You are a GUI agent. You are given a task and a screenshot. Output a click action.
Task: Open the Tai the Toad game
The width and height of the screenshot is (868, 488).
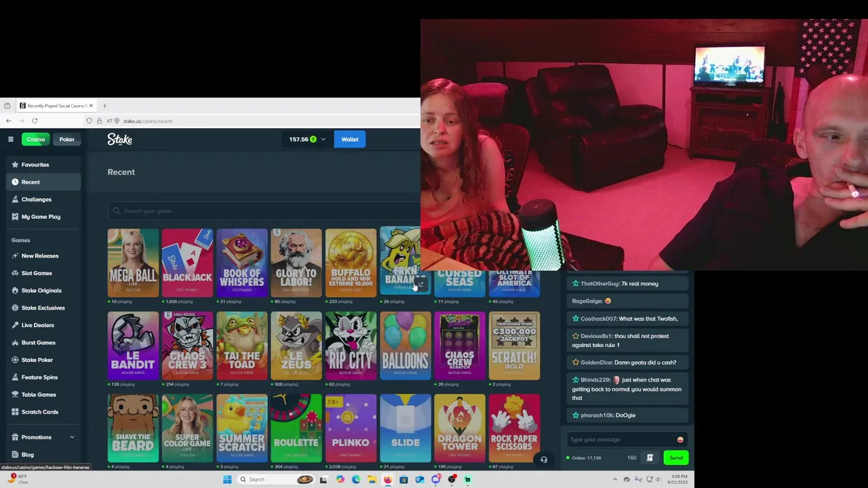[242, 346]
